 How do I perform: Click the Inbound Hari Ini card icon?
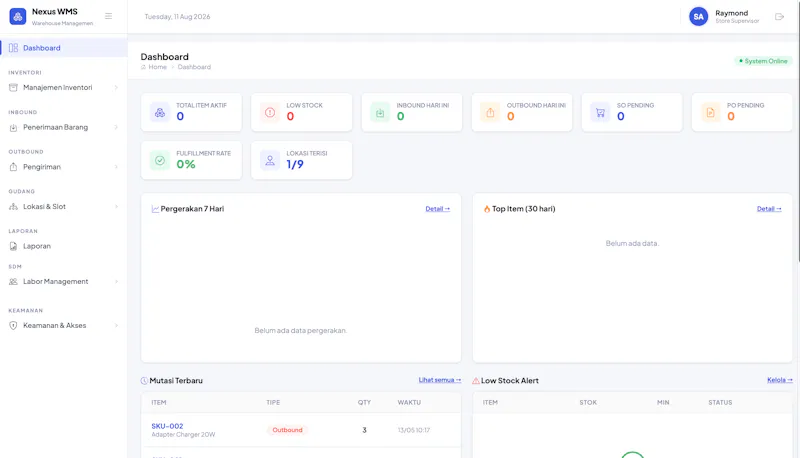click(380, 113)
